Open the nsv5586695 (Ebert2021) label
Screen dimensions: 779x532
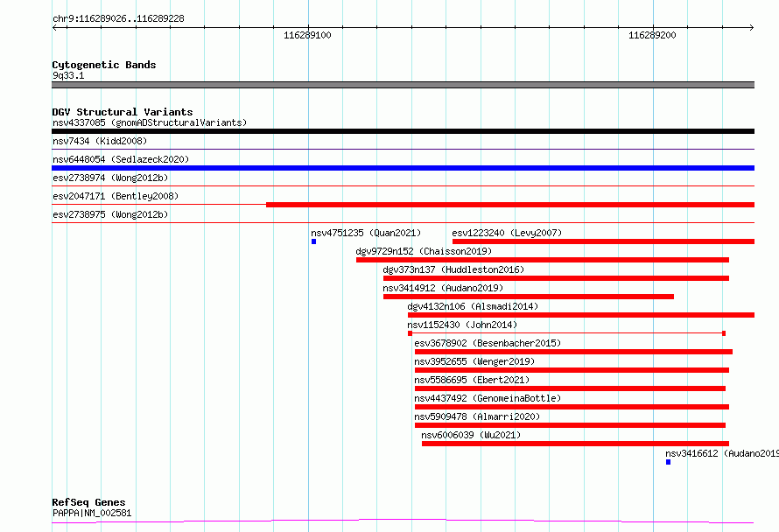coord(472,380)
